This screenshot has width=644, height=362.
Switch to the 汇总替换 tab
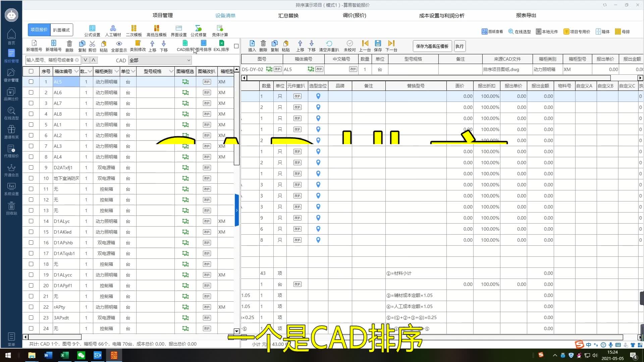point(288,15)
